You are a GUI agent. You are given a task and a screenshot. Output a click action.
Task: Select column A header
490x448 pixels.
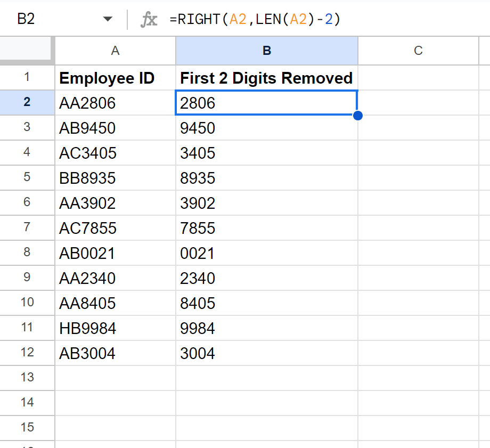tap(116, 51)
